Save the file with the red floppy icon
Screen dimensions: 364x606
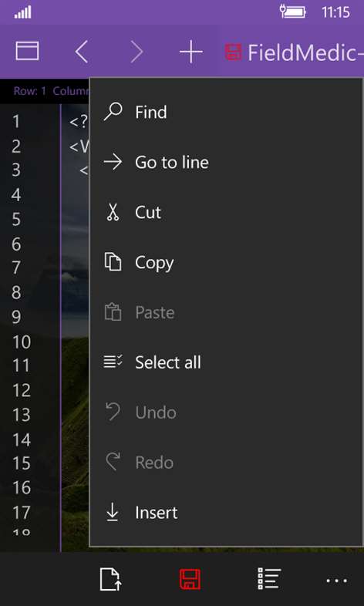pos(190,579)
